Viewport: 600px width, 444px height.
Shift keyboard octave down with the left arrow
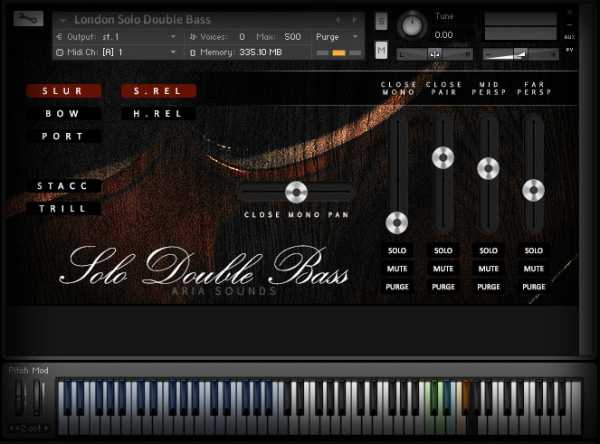12,428
